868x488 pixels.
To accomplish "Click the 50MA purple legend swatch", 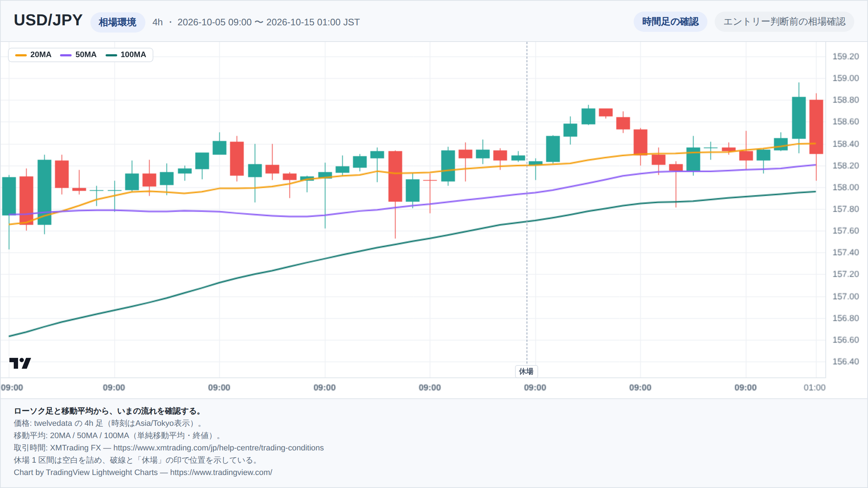I will coord(66,55).
